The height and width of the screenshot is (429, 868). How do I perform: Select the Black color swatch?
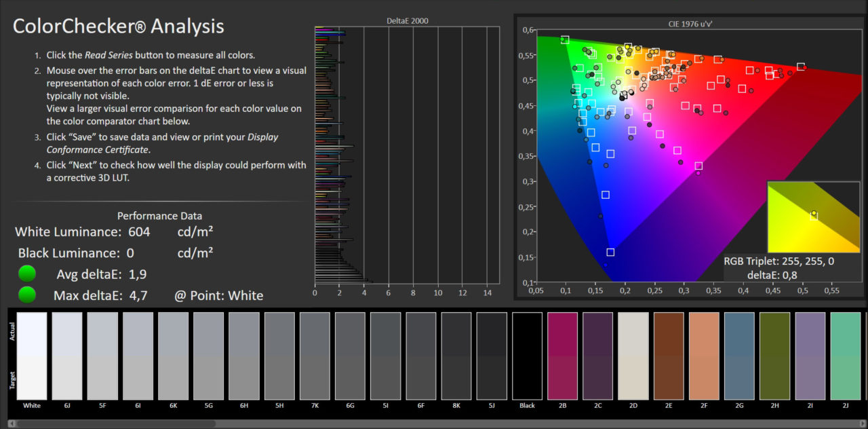[x=527, y=356]
